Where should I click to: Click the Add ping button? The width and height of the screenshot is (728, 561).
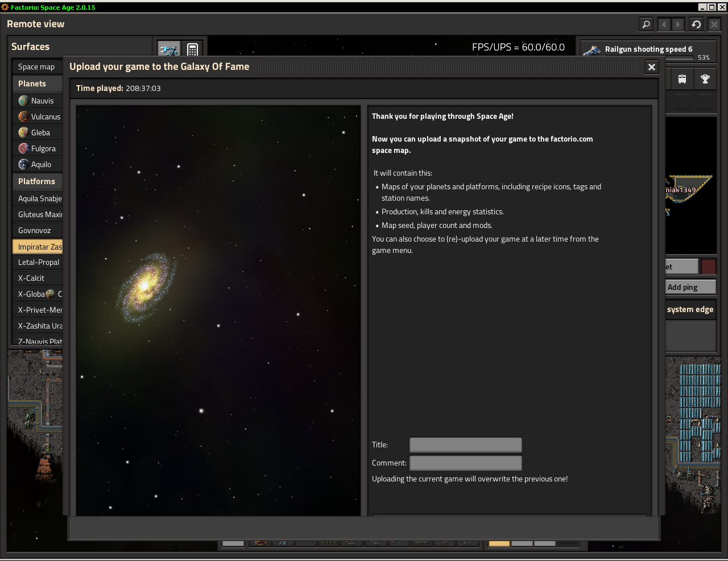691,287
